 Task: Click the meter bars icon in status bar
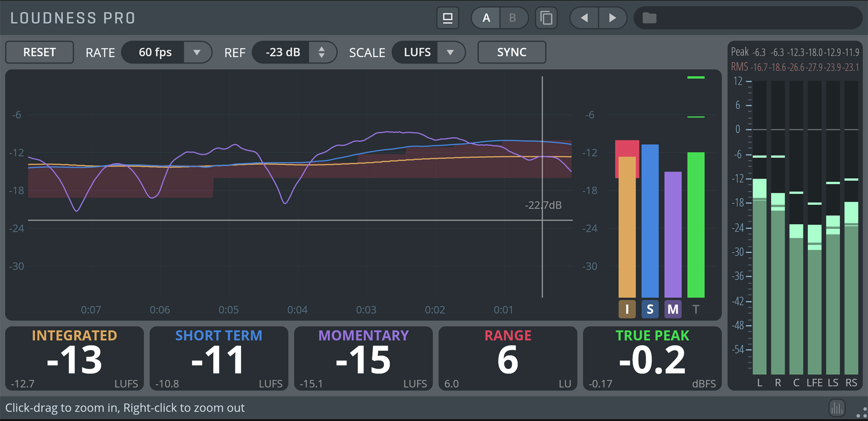pyautogui.click(x=837, y=408)
